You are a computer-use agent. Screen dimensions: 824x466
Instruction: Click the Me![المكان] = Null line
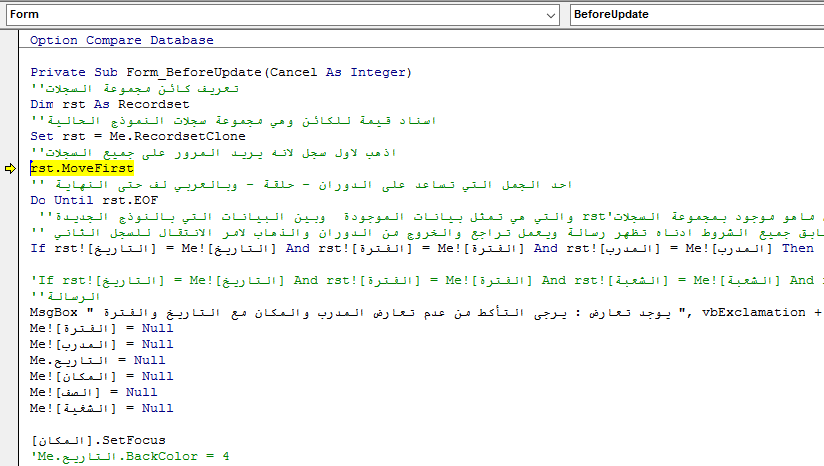(88, 376)
